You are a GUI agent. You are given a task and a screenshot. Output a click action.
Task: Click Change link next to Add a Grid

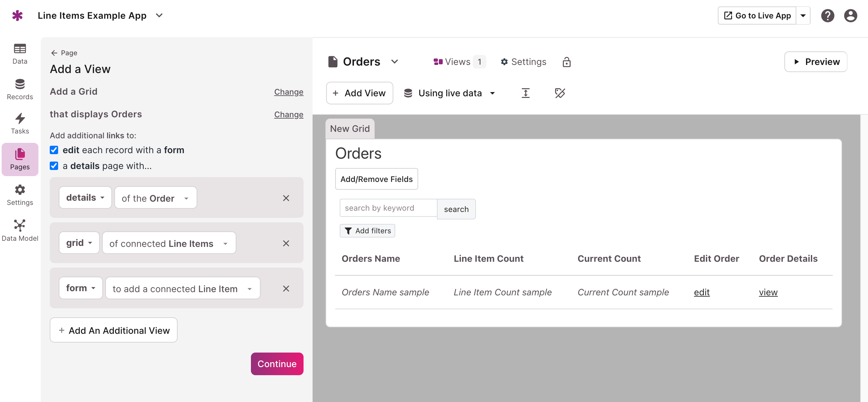click(x=288, y=92)
